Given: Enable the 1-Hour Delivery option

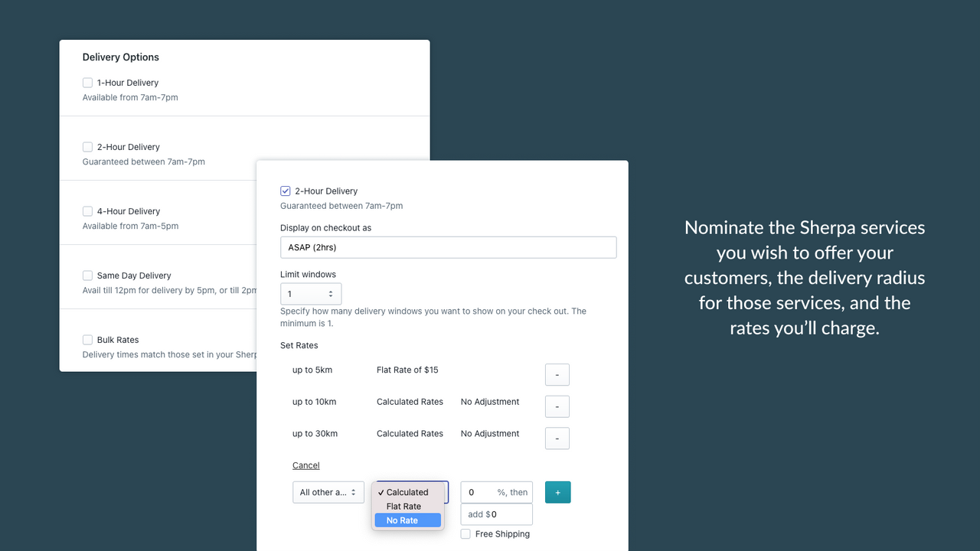Looking at the screenshot, I should click(87, 83).
